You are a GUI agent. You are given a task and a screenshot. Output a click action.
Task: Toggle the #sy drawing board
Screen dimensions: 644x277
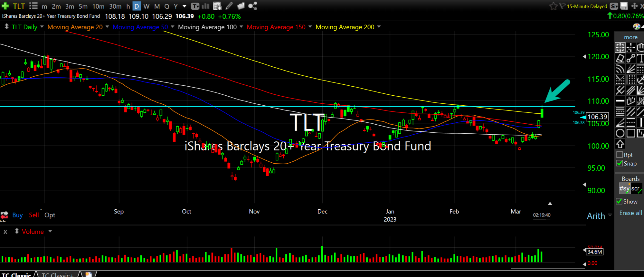624,188
